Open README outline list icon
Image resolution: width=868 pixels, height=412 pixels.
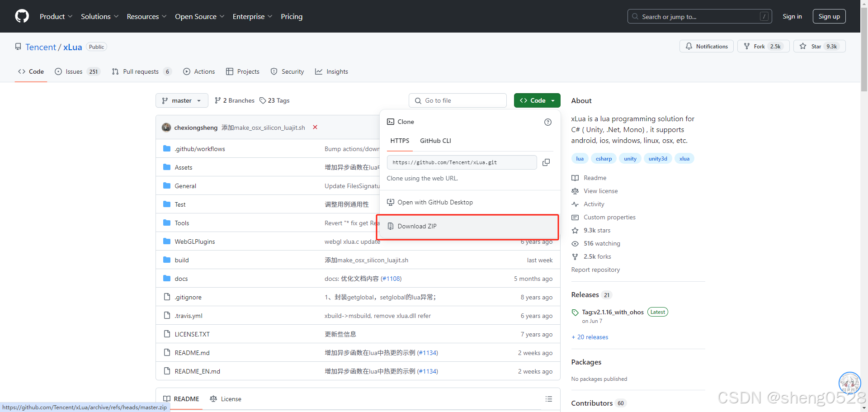(x=549, y=399)
